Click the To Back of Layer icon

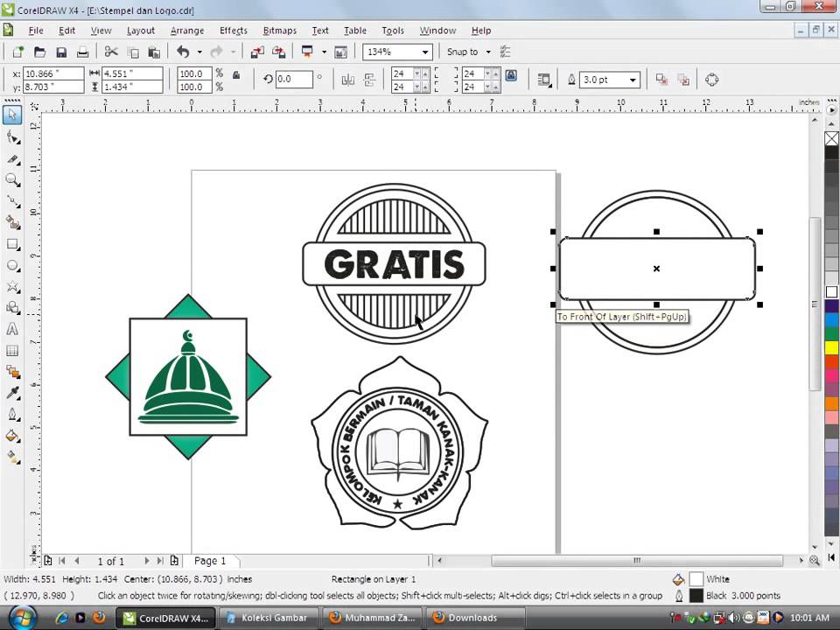point(683,80)
